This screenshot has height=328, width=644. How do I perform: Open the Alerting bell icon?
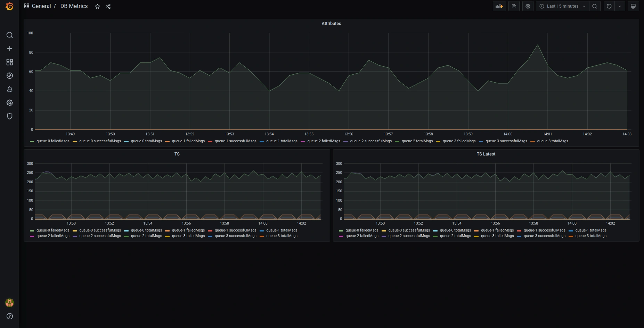(x=10, y=89)
